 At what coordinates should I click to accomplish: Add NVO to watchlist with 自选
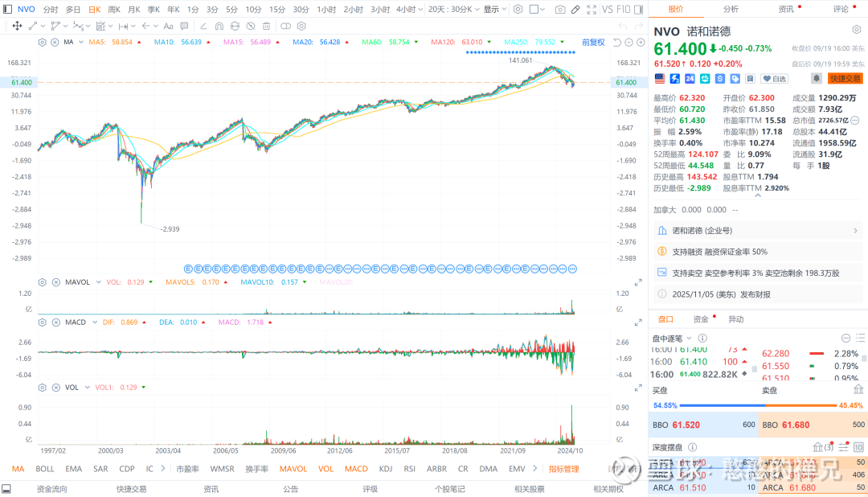775,79
